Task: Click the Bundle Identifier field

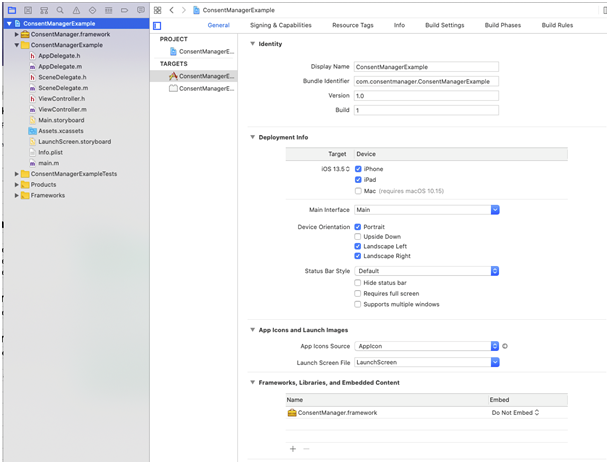Action: click(426, 82)
